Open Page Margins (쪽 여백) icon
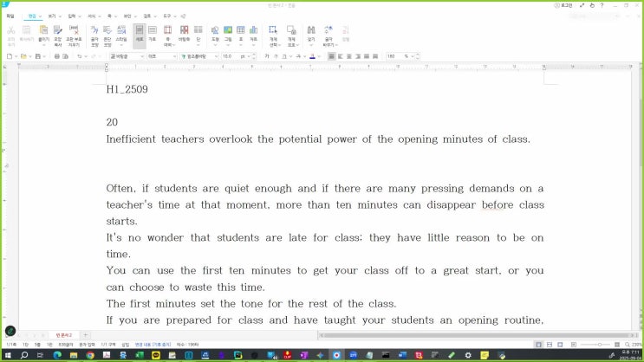The height and width of the screenshot is (362, 644). coord(167,33)
